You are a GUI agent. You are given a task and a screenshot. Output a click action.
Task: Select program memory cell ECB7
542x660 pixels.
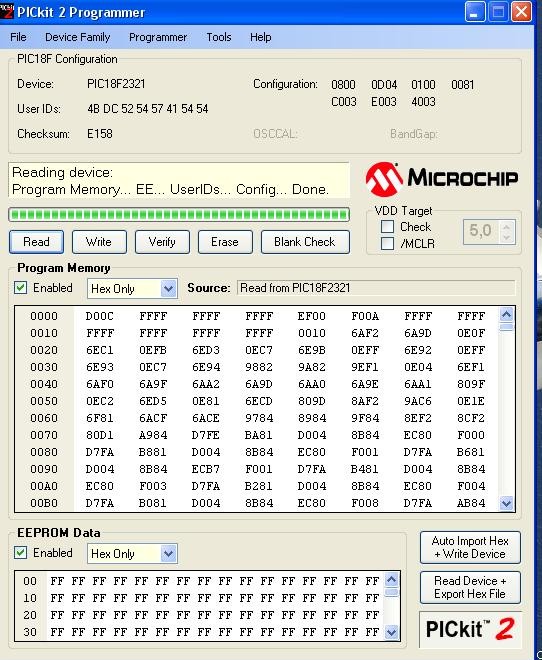point(206,469)
